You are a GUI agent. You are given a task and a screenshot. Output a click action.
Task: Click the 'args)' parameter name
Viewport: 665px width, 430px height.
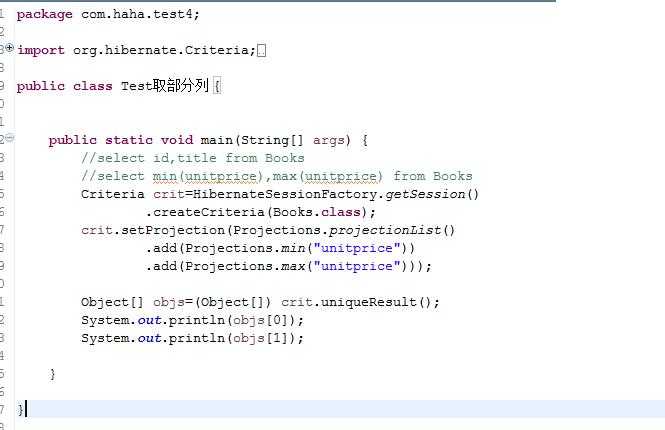click(x=332, y=140)
